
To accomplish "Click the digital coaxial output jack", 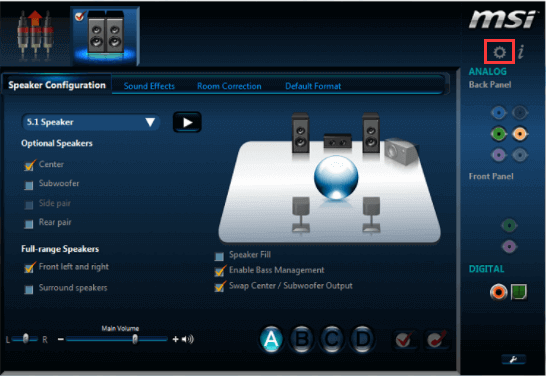I will [498, 292].
